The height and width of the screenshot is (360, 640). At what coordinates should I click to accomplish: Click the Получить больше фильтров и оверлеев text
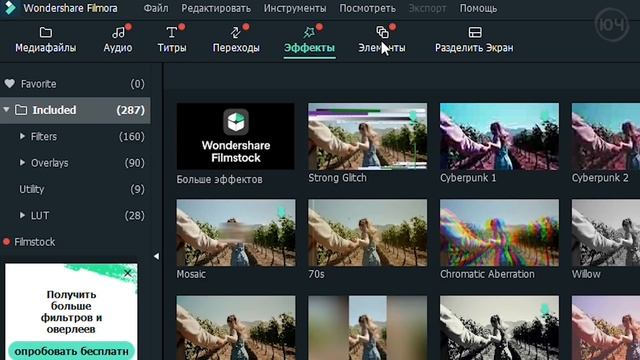click(x=71, y=311)
